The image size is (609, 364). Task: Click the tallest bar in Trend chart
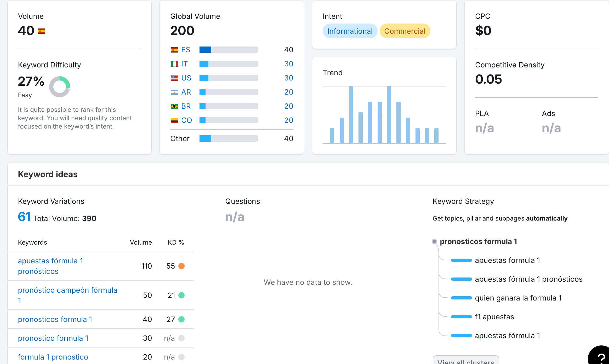(351, 114)
